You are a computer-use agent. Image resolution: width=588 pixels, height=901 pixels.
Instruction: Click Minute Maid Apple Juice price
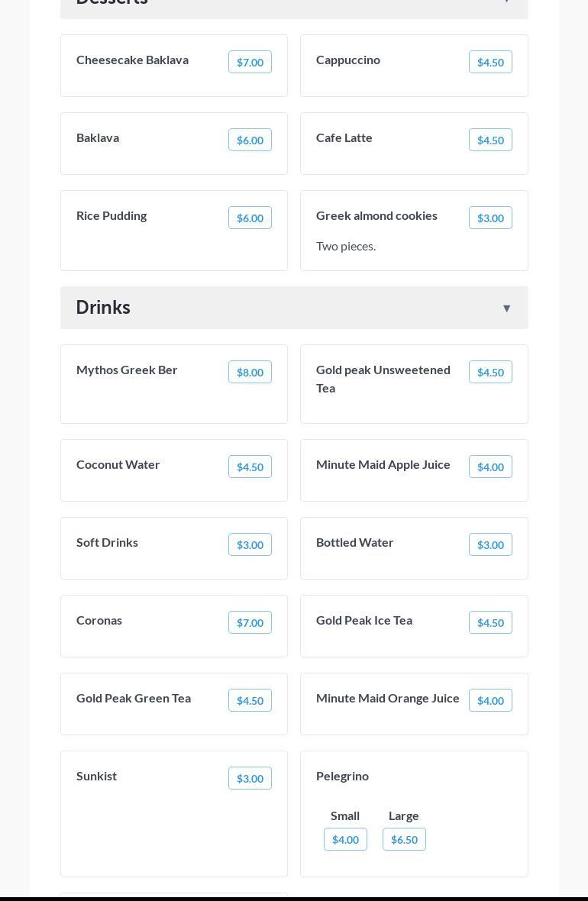pyautogui.click(x=490, y=467)
